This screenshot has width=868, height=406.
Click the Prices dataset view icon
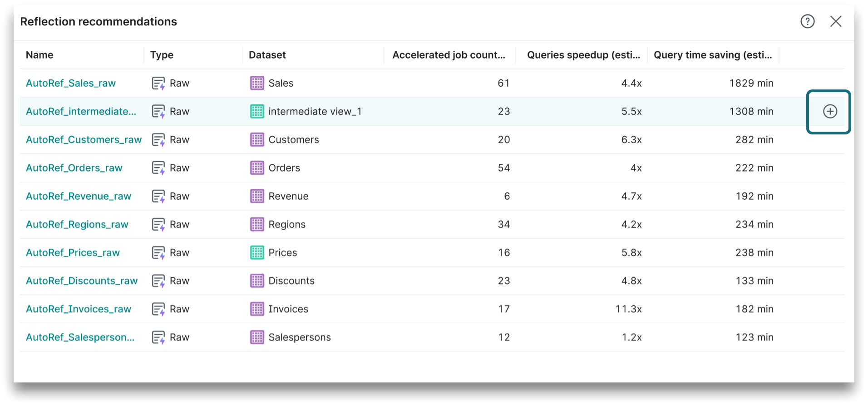pyautogui.click(x=257, y=253)
